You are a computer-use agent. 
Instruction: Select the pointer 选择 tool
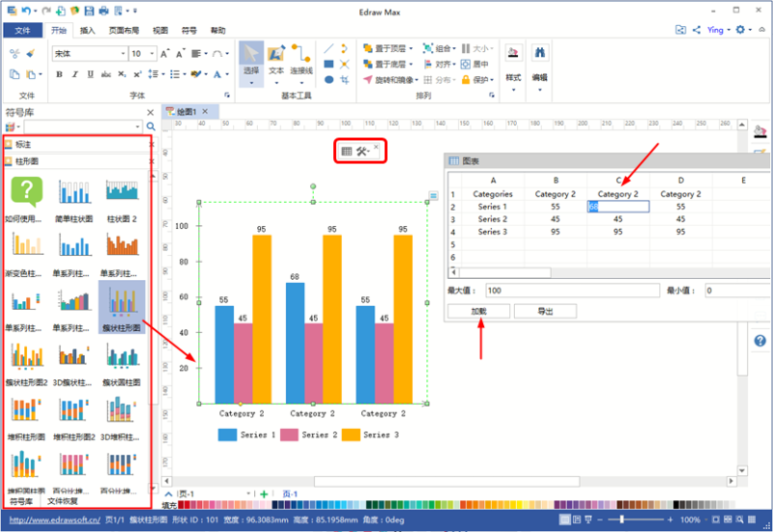(x=250, y=58)
